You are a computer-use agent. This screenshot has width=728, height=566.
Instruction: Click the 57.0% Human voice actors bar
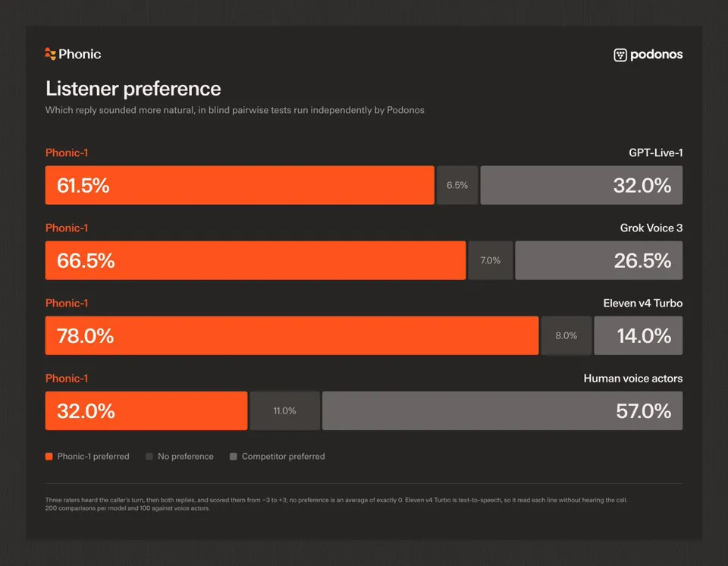click(502, 410)
